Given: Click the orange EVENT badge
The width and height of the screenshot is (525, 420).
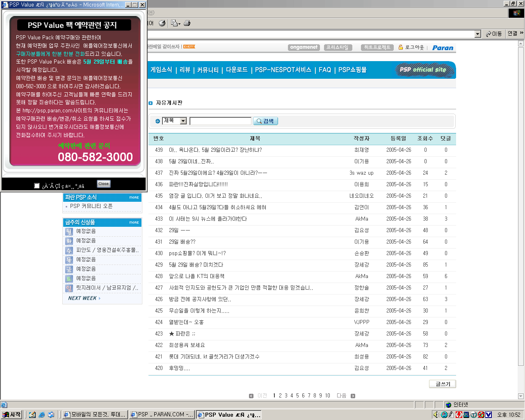Looking at the screenshot, I should (189, 47).
